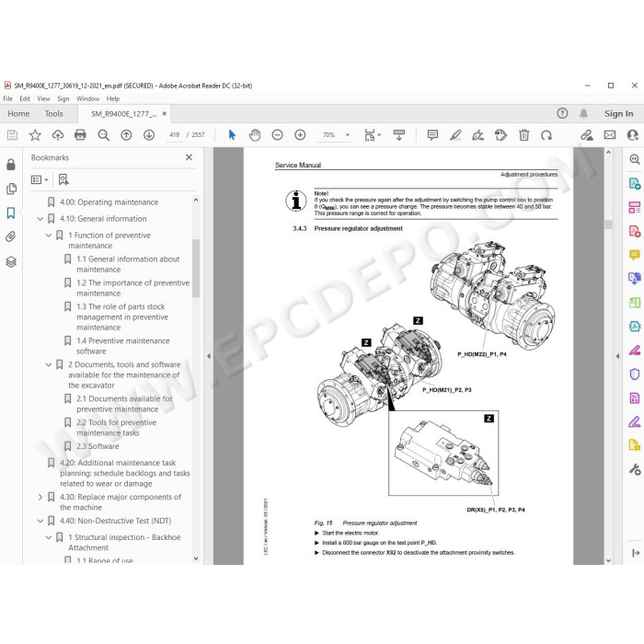Click the document vertical scrollbar thumb
Screen dimensions: 644x644
click(x=608, y=224)
